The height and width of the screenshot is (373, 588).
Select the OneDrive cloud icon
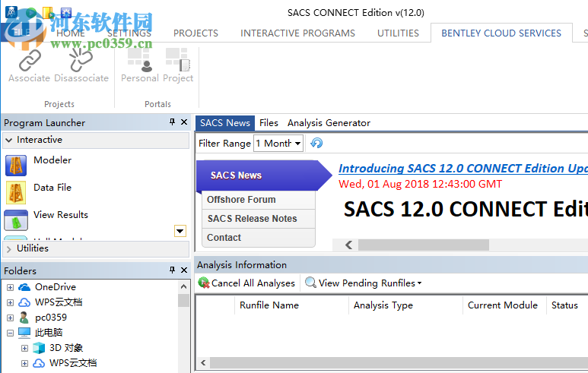24,287
